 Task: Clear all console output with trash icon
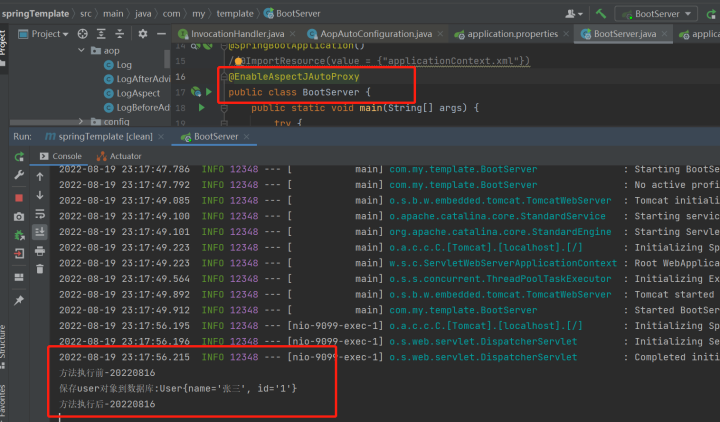click(40, 269)
